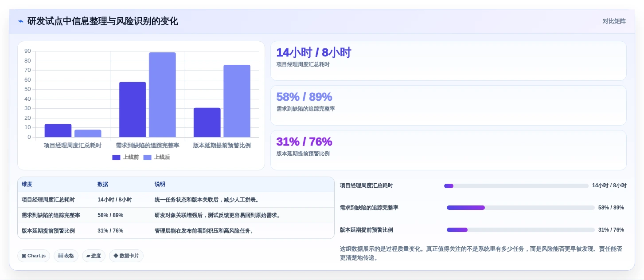The width and height of the screenshot is (644, 280).
Task: Click the 数据 table column header
Action: pyautogui.click(x=103, y=185)
